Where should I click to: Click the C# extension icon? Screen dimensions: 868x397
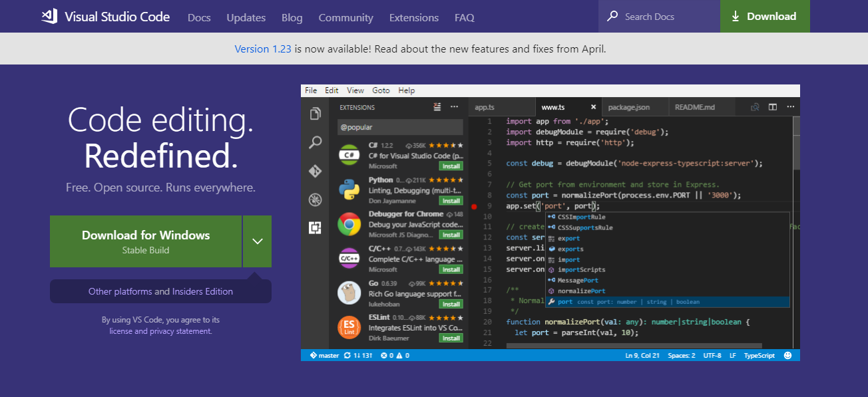tap(349, 155)
